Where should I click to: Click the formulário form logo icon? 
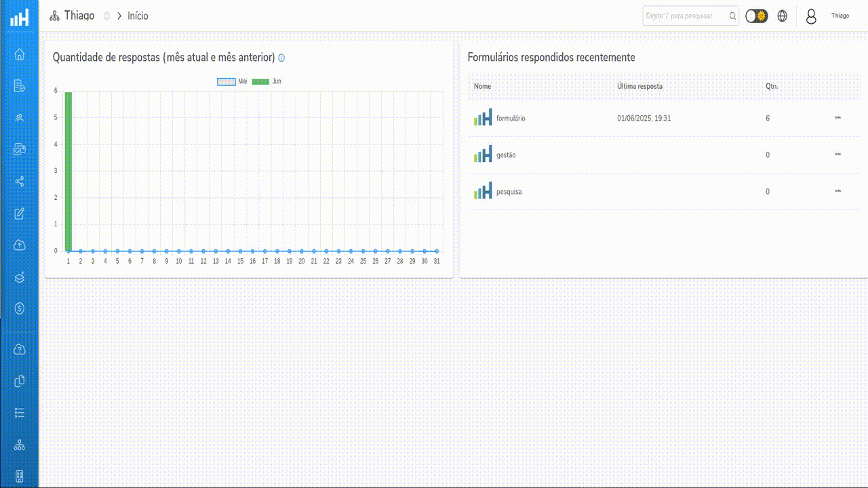(x=483, y=118)
